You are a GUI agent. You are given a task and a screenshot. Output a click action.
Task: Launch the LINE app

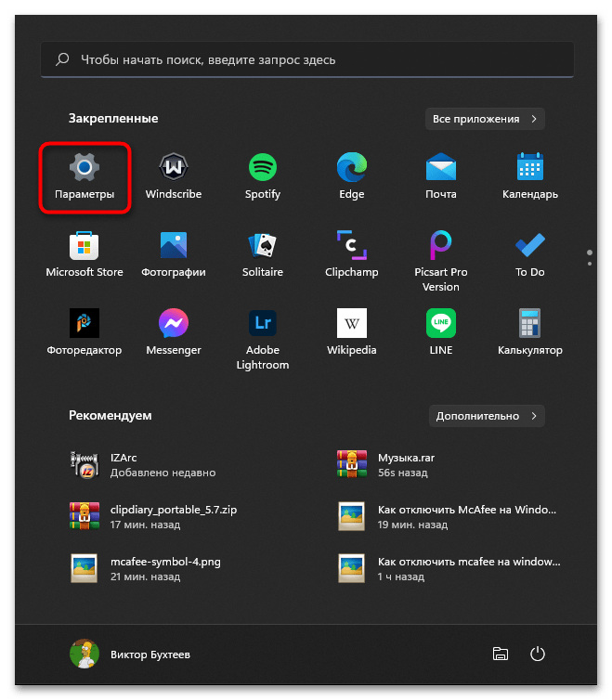point(441,333)
